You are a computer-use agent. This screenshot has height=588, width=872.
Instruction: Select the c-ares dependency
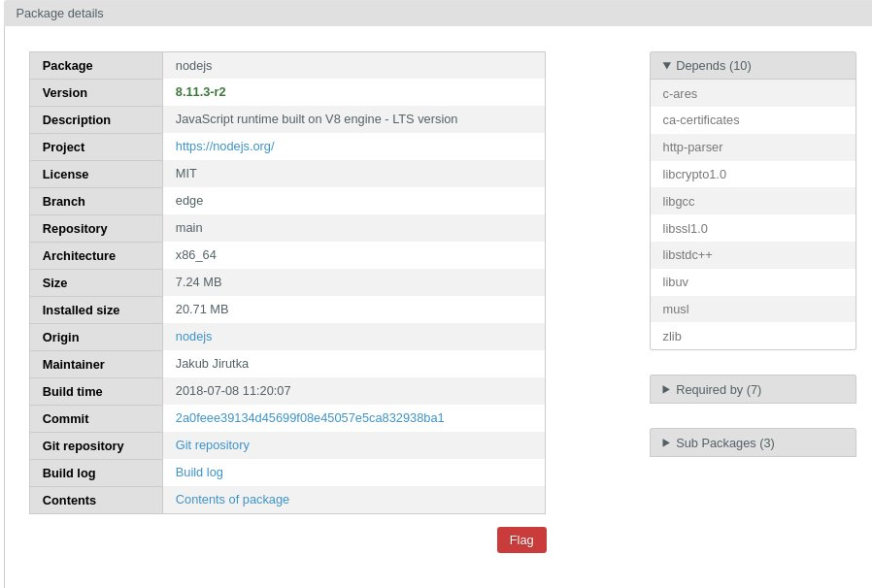680,94
